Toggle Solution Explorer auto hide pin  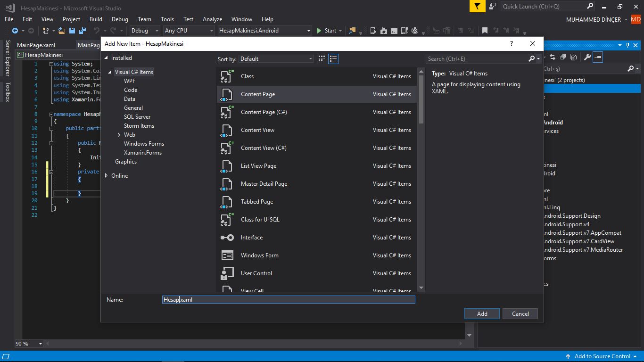click(x=627, y=45)
